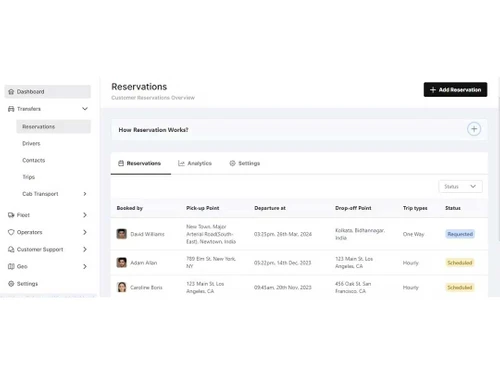Image resolution: width=500 pixels, height=375 pixels.
Task: Open Contacts in the sidebar
Action: tap(34, 160)
